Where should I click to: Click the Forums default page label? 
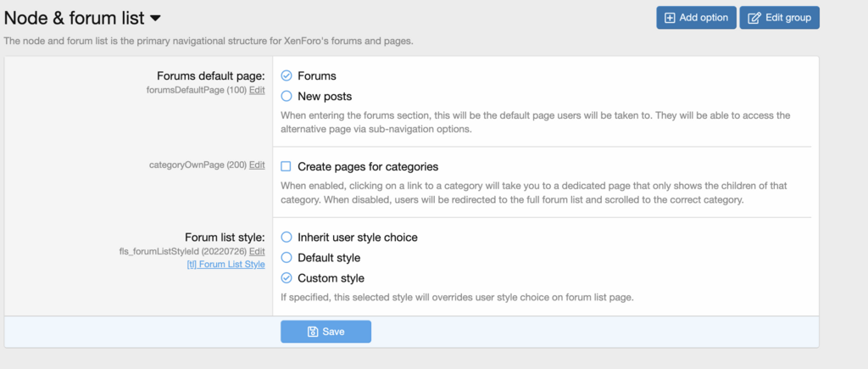(211, 76)
